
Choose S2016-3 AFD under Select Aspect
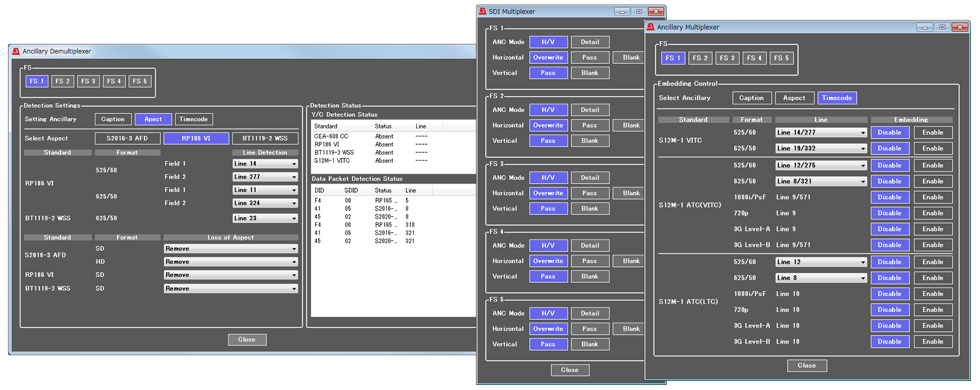click(x=127, y=139)
